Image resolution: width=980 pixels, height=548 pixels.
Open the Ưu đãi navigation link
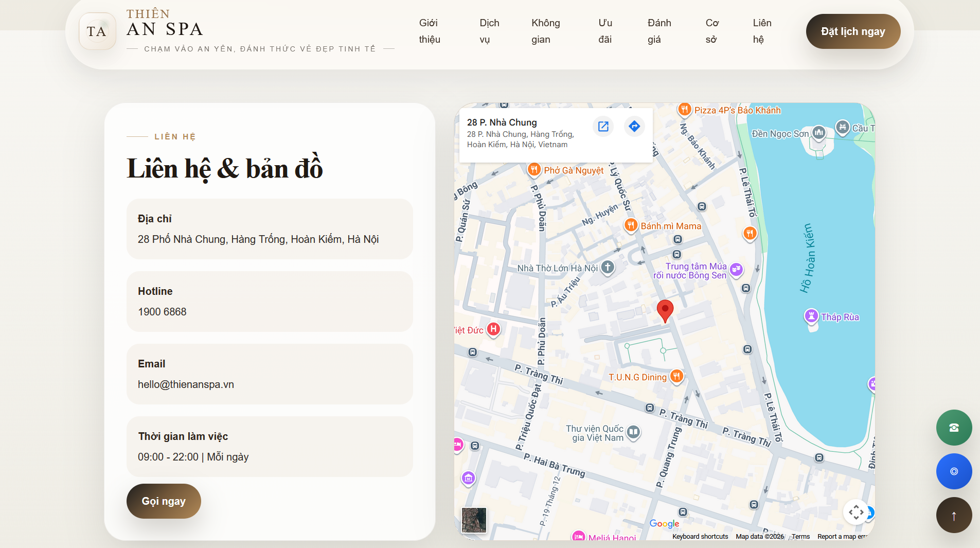point(605,31)
